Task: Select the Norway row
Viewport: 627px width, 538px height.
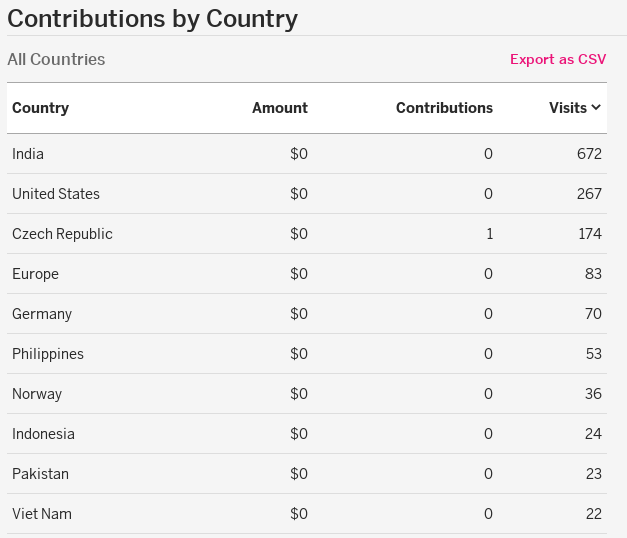Action: (37, 394)
